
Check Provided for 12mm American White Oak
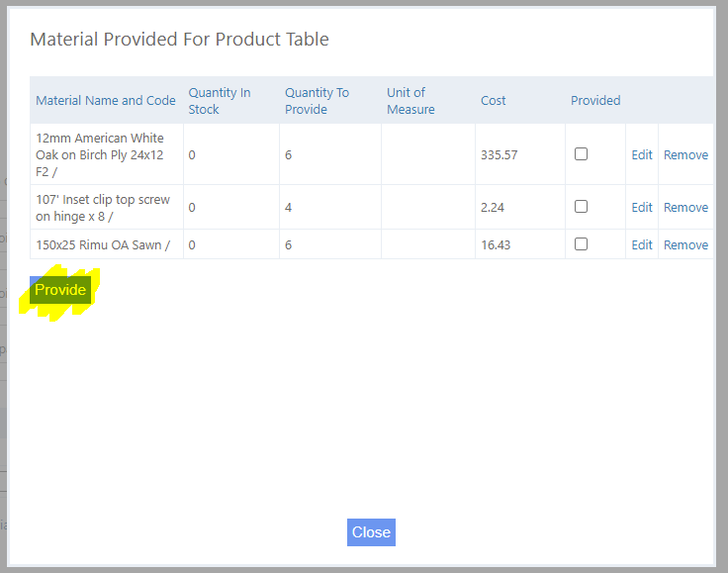[x=581, y=153]
